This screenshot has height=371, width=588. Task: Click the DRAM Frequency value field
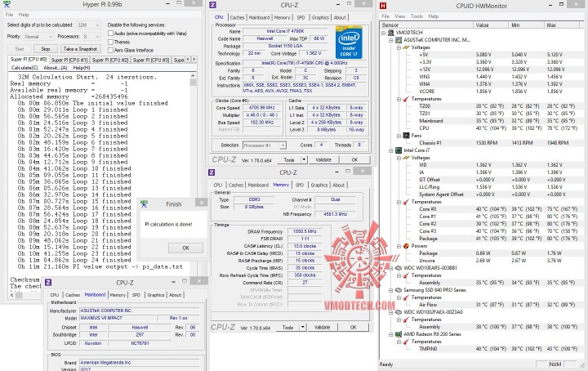click(x=305, y=231)
